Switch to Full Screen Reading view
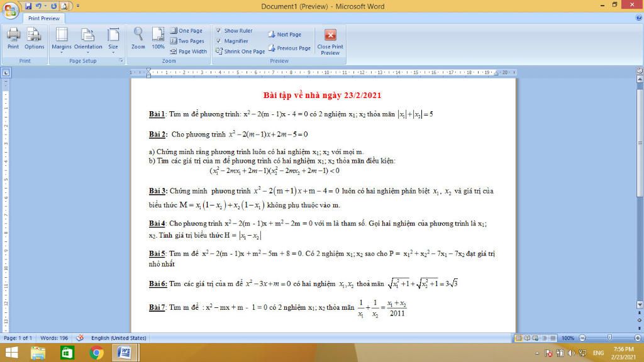 pyautogui.click(x=528, y=338)
